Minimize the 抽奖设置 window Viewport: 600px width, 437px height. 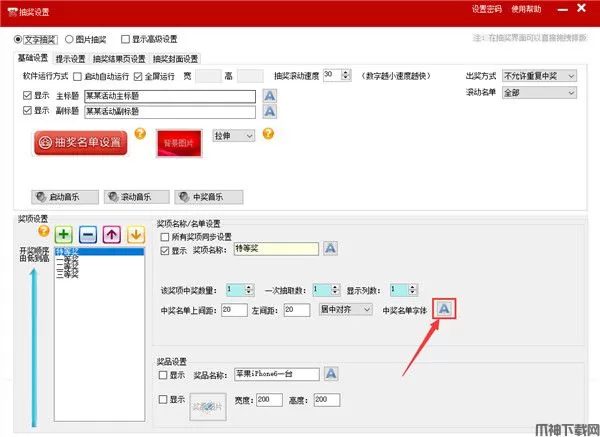(562, 9)
